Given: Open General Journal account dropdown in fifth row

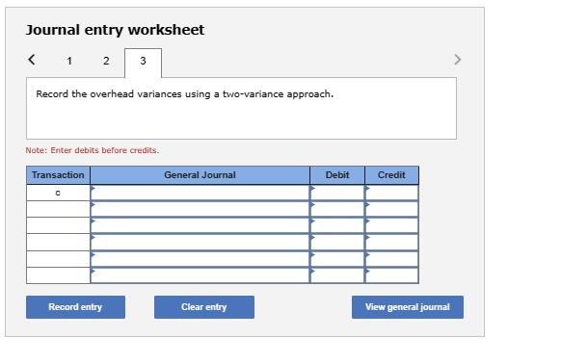Looking at the screenshot, I should click(x=200, y=259).
